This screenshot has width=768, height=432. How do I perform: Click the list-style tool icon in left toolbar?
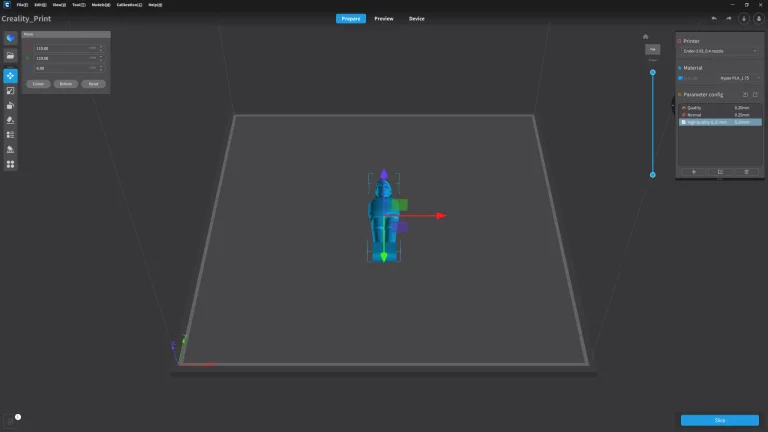tap(10, 135)
